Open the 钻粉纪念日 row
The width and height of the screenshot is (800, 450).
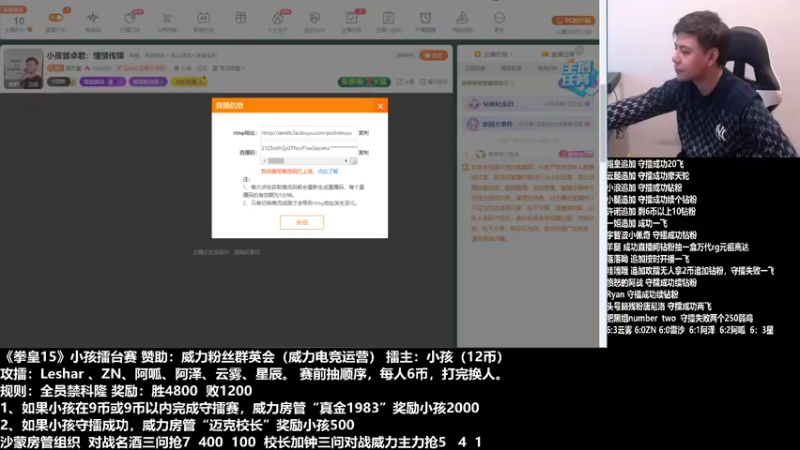click(529, 104)
